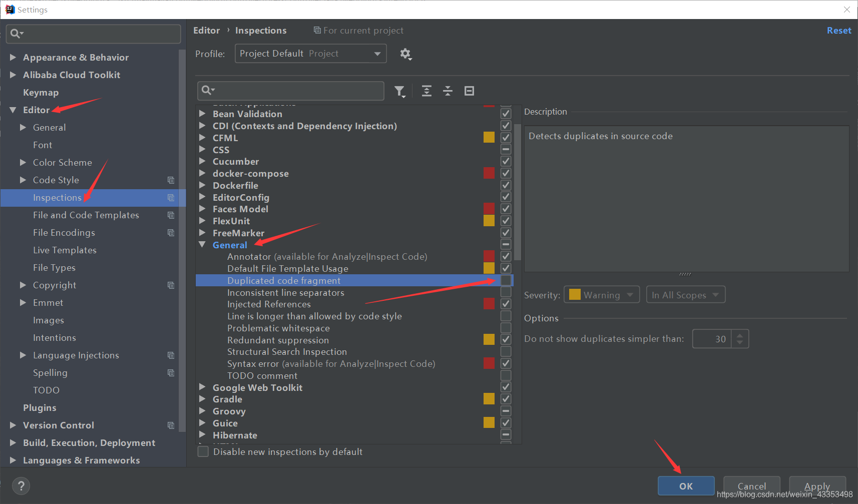
Task: Expand the Appearance & Behavior settings node
Action: [13, 58]
